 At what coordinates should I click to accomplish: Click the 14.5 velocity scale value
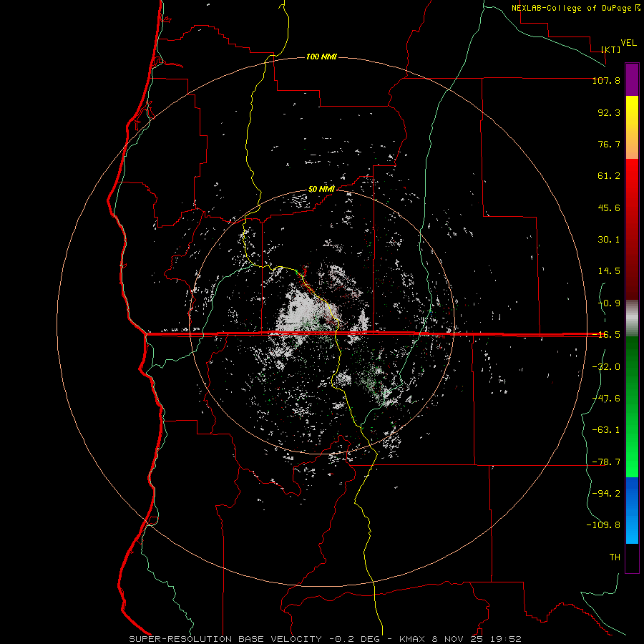609,271
